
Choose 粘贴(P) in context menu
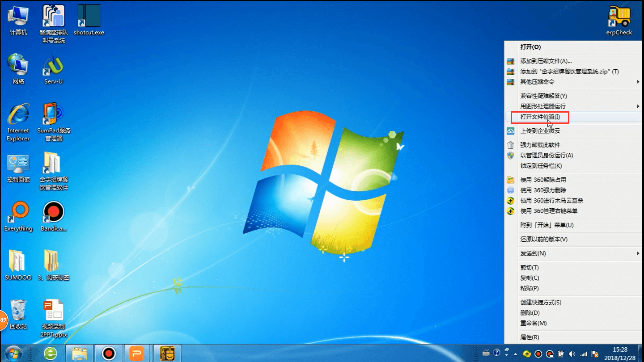(x=573, y=288)
